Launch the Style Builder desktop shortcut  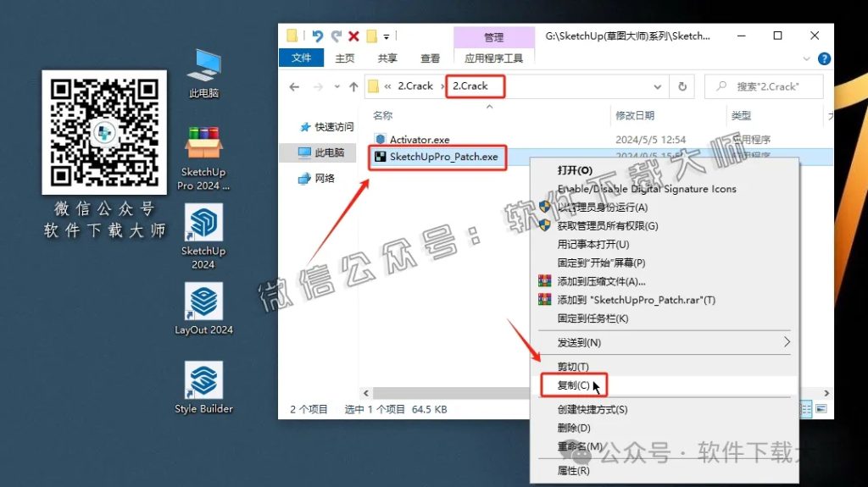(x=203, y=387)
